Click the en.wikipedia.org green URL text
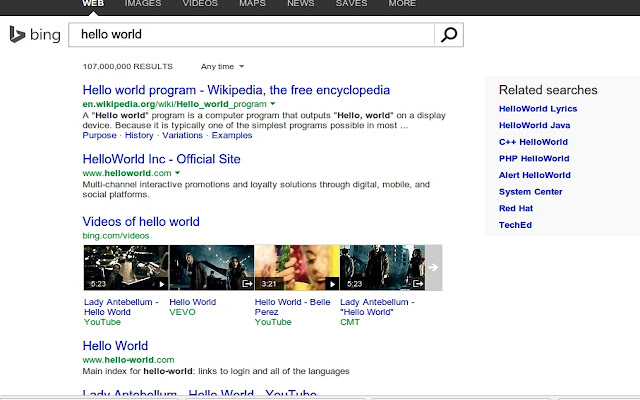Screen dimensions: 640x400 tap(174, 104)
